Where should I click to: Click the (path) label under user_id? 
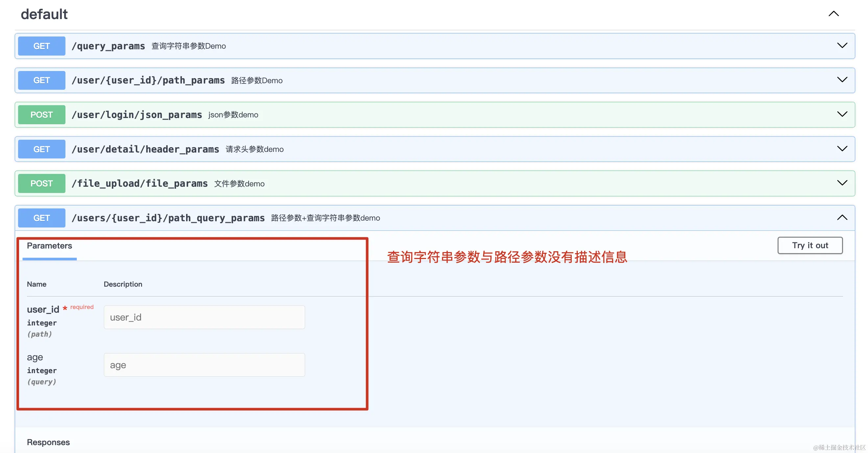(39, 334)
